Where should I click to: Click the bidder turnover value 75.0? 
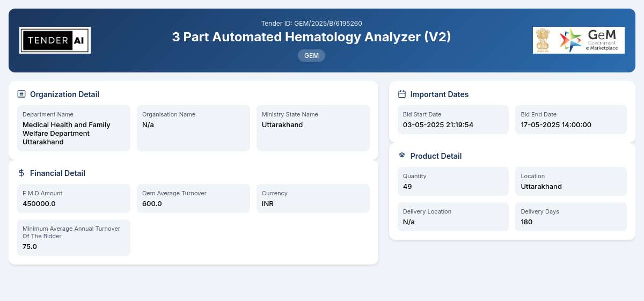(x=30, y=247)
